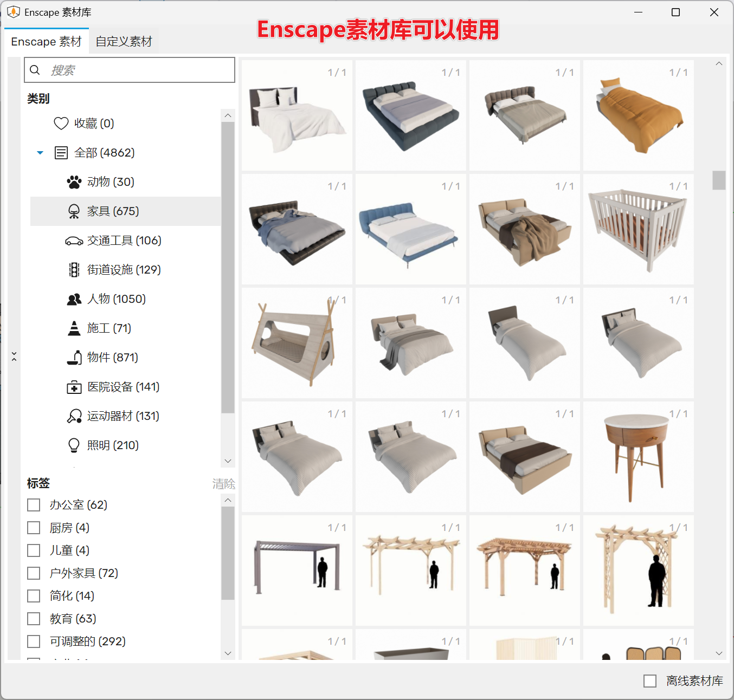Pick the white baby crib thumbnail
Screen dimensions: 734x700
639,229
